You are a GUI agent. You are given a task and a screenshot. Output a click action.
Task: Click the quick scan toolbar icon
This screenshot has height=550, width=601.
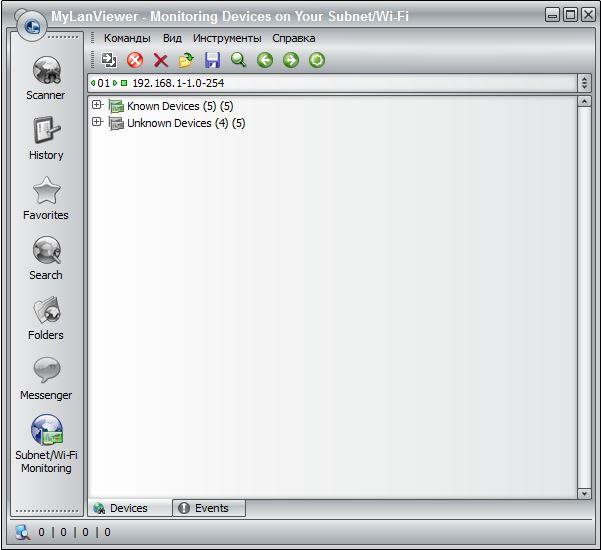(x=109, y=60)
